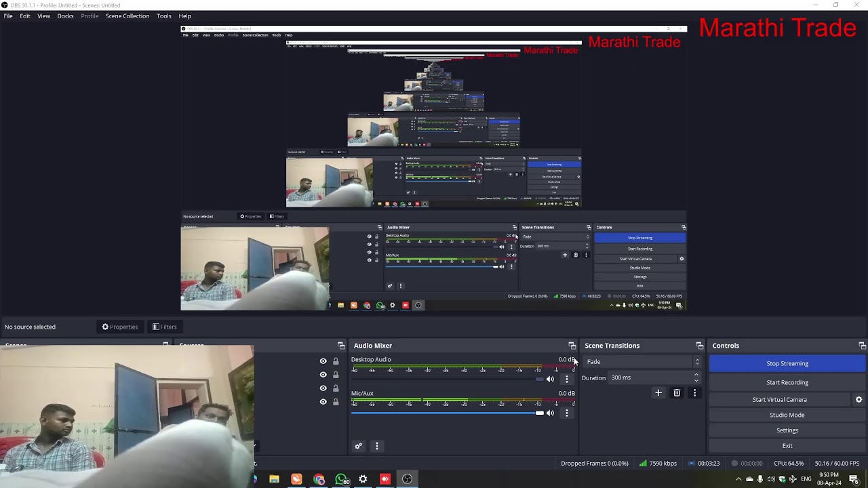Click the Windows Security shield tray icon
Screen dimensions: 868x488
782,479
